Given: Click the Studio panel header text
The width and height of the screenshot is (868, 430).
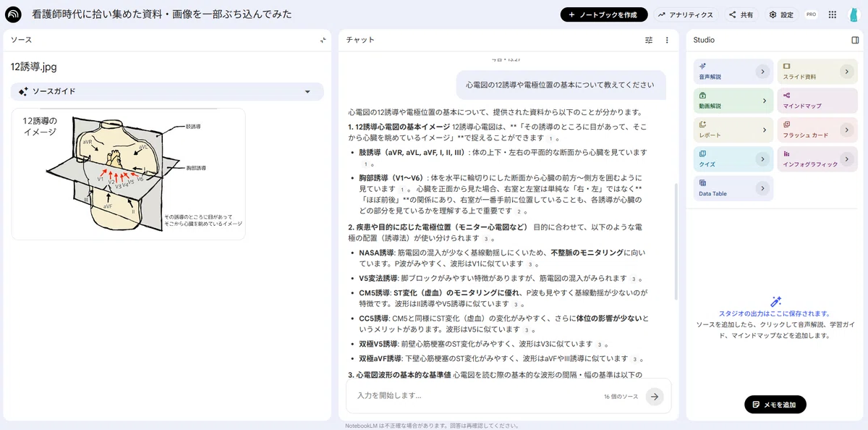Looking at the screenshot, I should click(x=704, y=40).
